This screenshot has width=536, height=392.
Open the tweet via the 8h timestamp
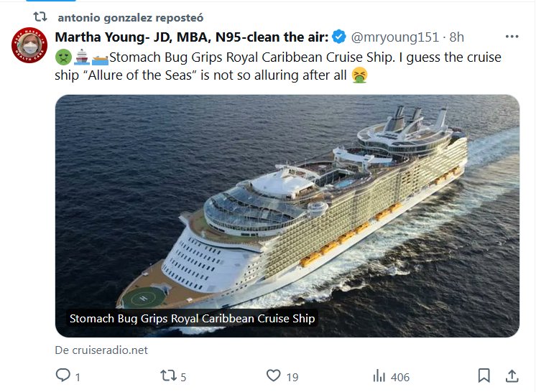(x=457, y=37)
